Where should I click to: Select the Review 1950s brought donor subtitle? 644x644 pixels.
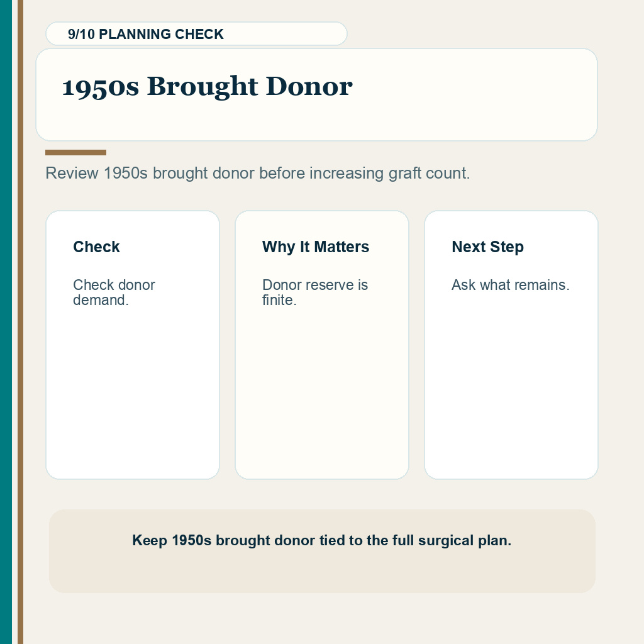257,174
